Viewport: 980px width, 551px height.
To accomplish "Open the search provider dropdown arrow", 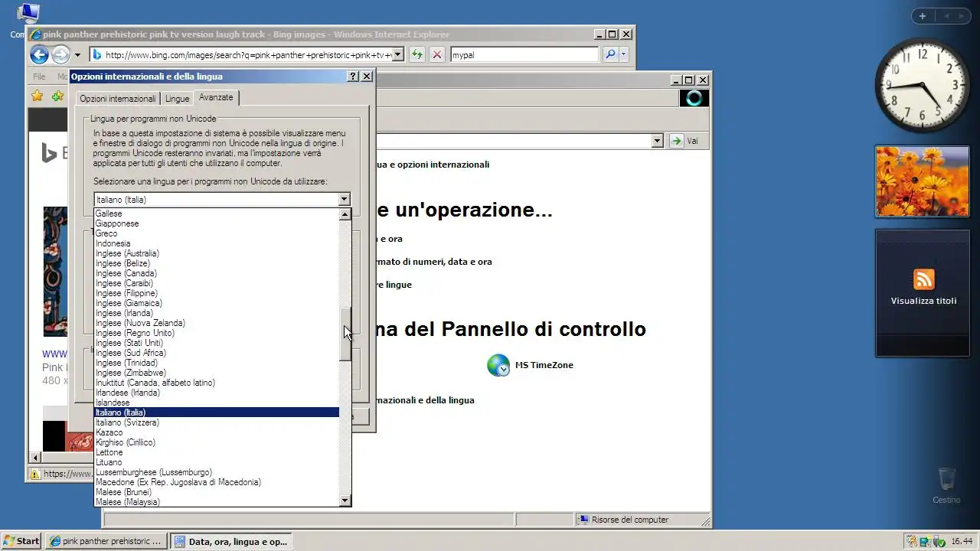I will coord(624,54).
